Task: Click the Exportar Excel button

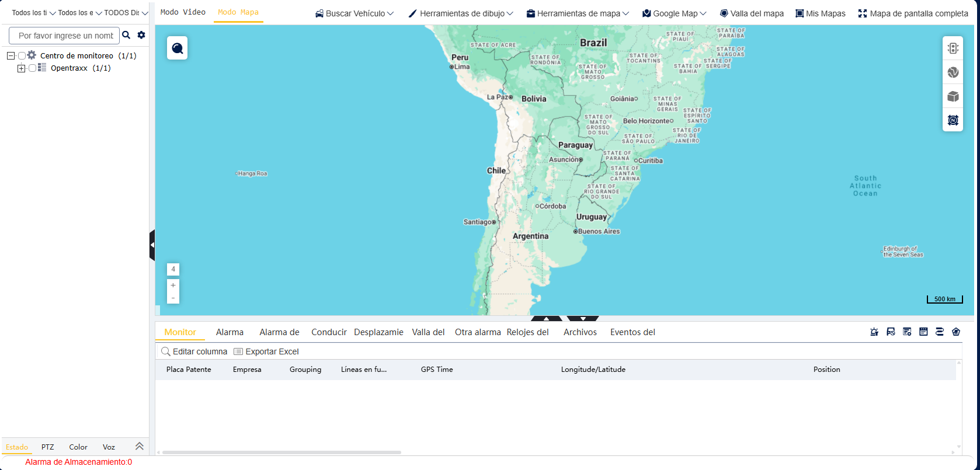Action: click(x=266, y=351)
